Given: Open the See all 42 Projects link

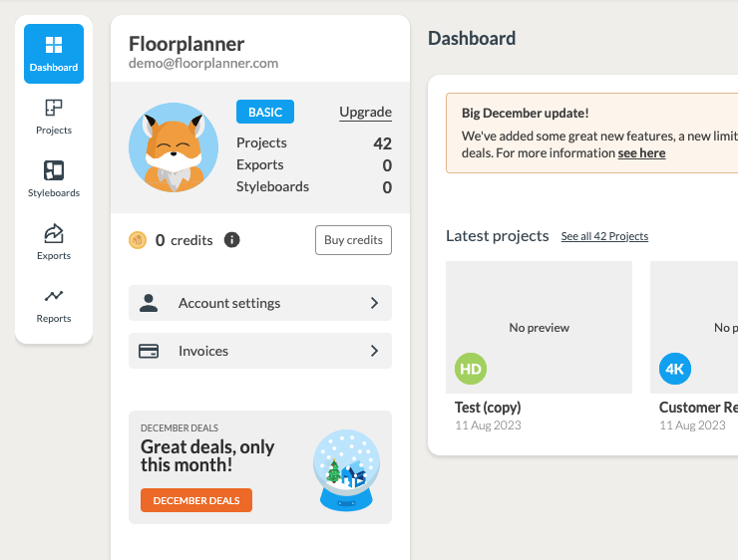Looking at the screenshot, I should click(604, 236).
